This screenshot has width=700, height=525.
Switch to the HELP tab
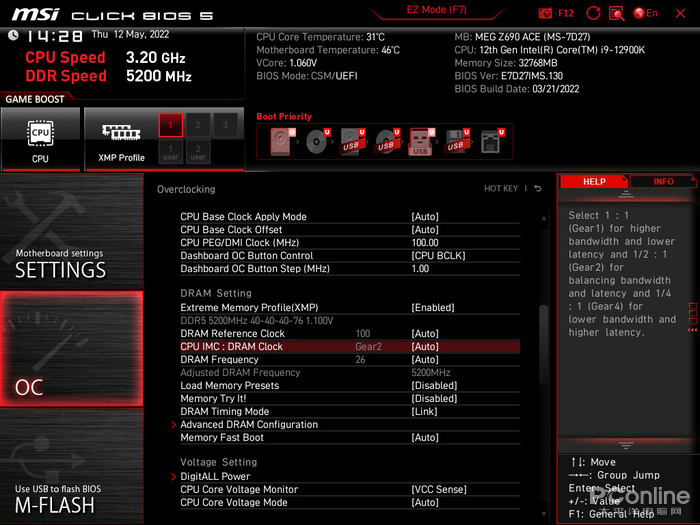pos(594,182)
